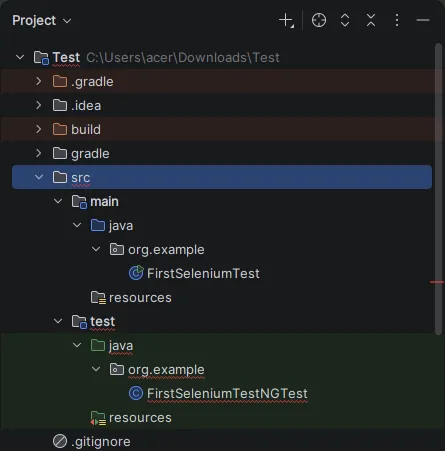Click the .gitignore file icon

pos(60,441)
